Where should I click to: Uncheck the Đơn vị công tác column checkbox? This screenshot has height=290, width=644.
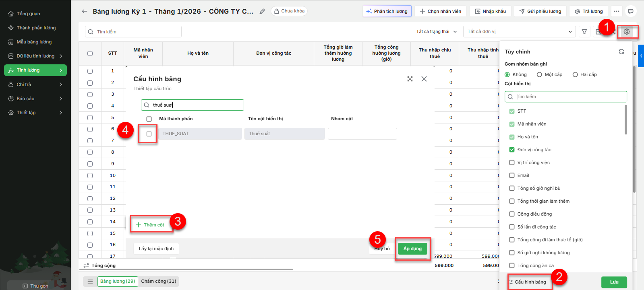[x=512, y=150]
